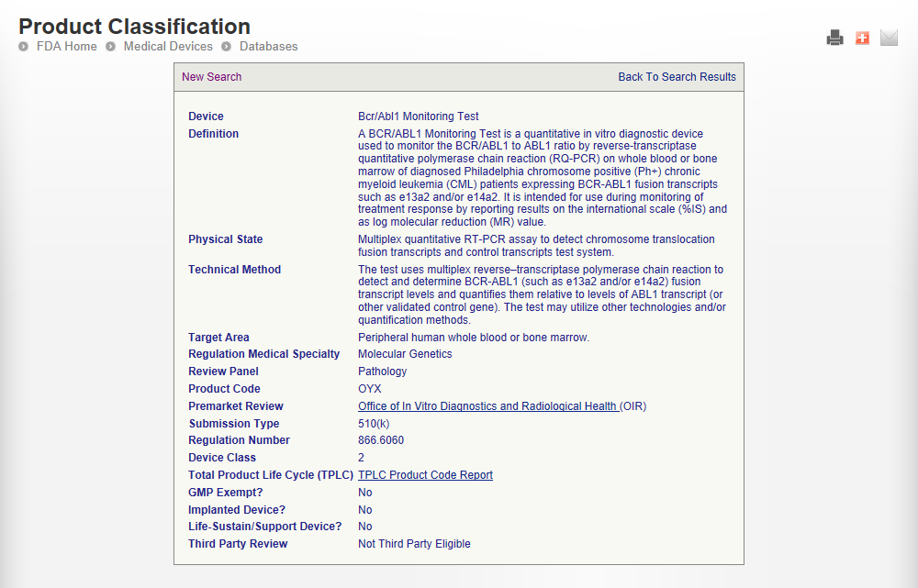Click the '510(k)' value
The image size is (918, 588).
pos(375,424)
